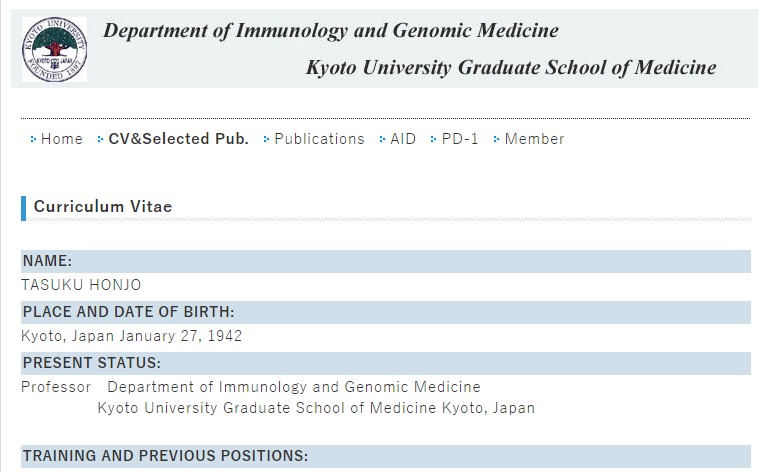The height and width of the screenshot is (472, 769).
Task: Click the Curriculum Vitae section heading
Action: (x=103, y=207)
